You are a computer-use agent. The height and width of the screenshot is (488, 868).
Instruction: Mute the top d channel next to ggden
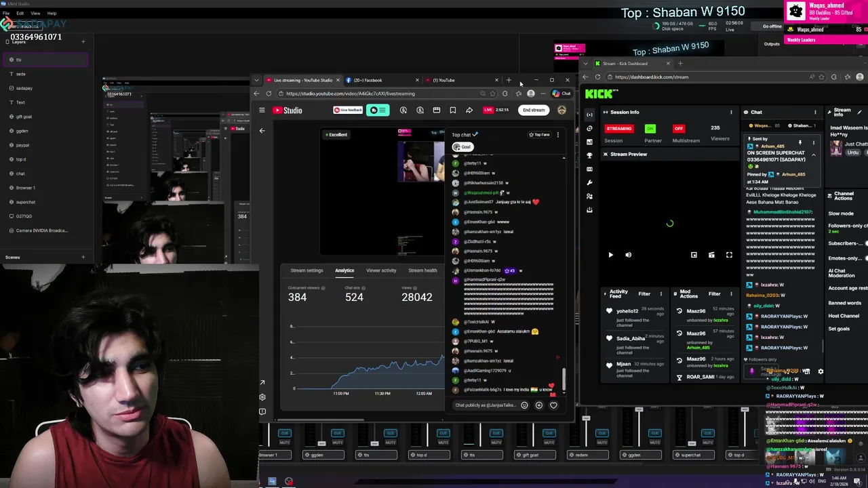[x=443, y=442]
